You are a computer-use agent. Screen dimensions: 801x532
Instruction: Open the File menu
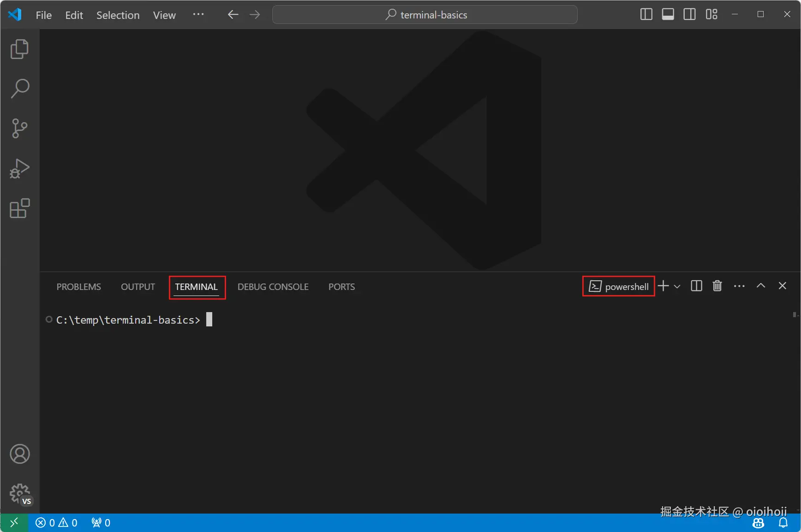(x=44, y=15)
